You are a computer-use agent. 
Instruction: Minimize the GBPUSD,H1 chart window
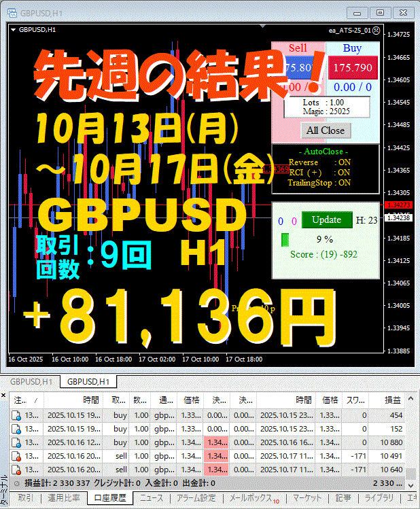tap(357, 13)
